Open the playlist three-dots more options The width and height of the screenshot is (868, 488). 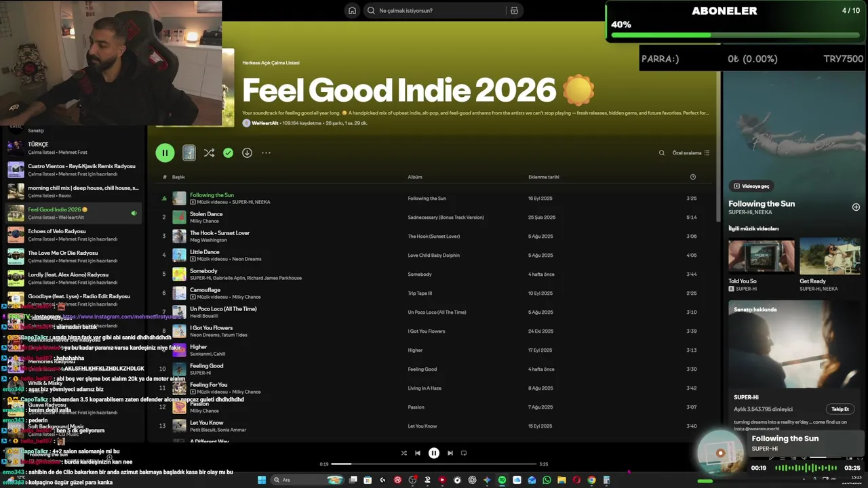[x=266, y=153]
